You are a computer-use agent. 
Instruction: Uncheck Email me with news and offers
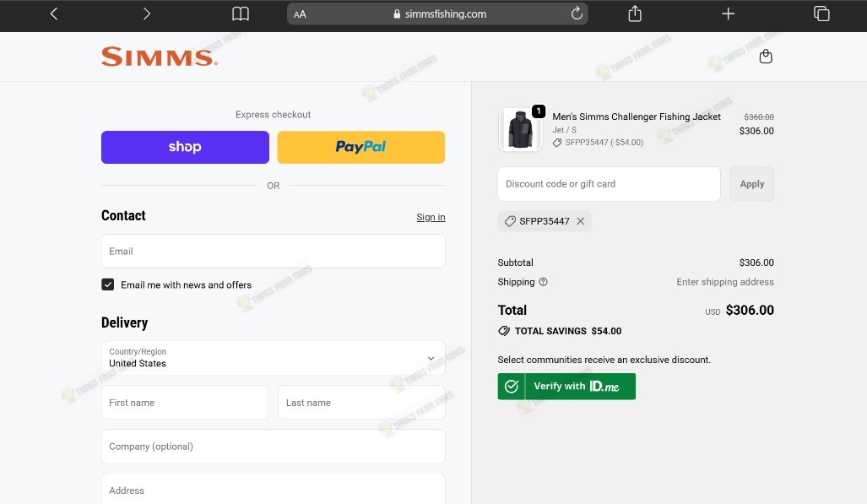108,285
